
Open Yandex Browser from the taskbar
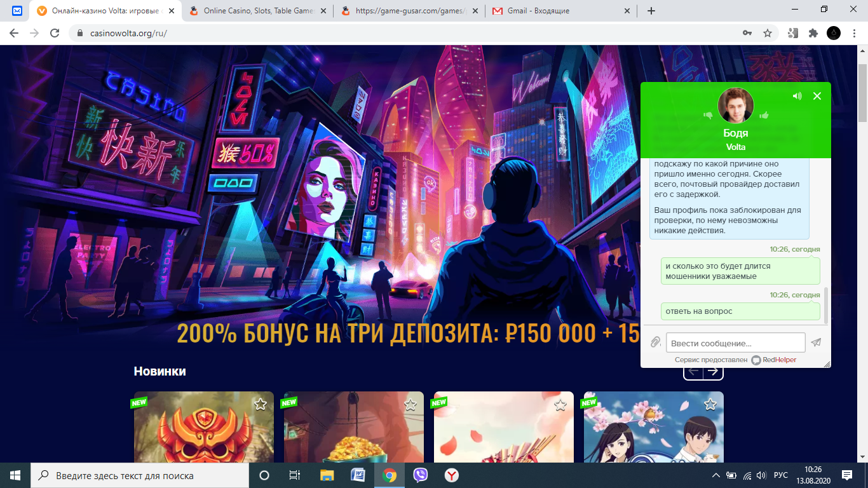coord(451,475)
